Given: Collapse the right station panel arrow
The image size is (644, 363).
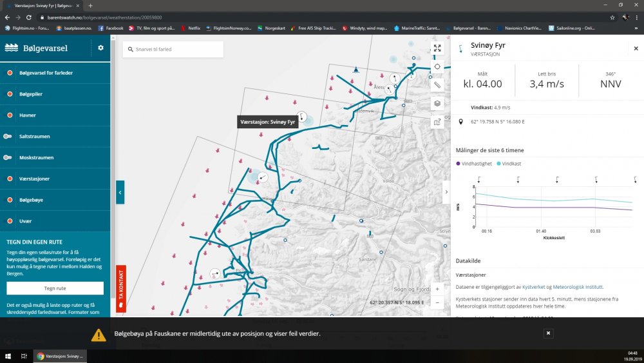Looking at the screenshot, I should (446, 192).
